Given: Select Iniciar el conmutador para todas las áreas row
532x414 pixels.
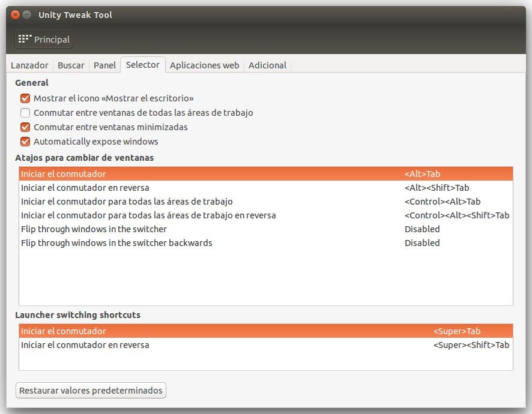Looking at the screenshot, I should (127, 202).
